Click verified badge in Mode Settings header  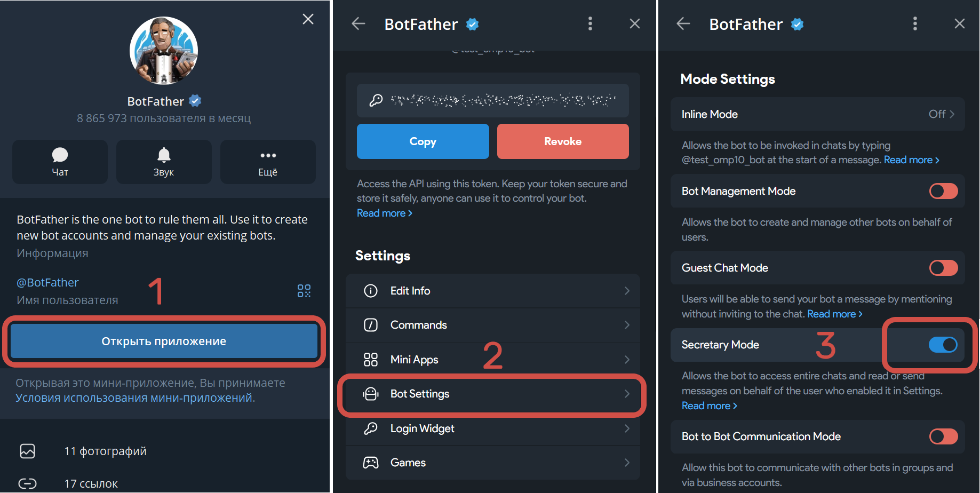coord(797,24)
